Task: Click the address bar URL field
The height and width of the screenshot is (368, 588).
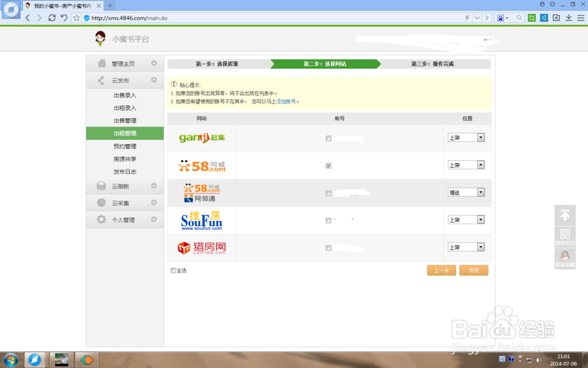Action: coord(274,18)
